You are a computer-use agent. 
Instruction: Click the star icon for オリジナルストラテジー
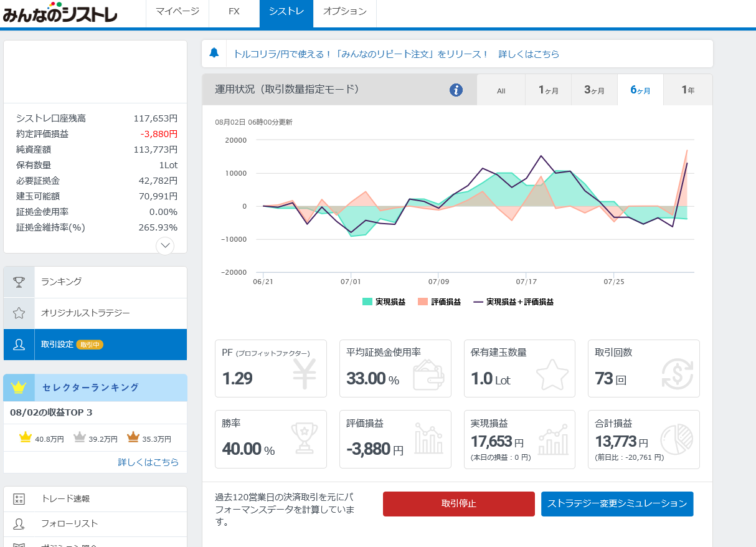(x=19, y=313)
